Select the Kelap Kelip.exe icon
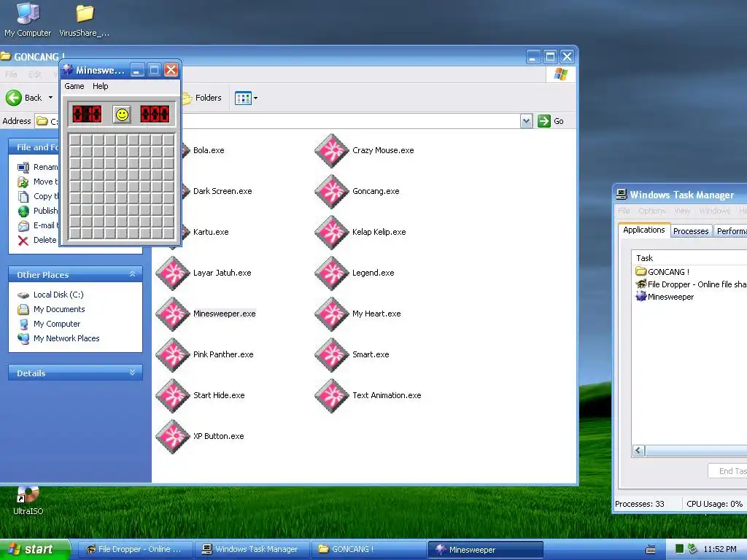The image size is (747, 560). point(332,233)
